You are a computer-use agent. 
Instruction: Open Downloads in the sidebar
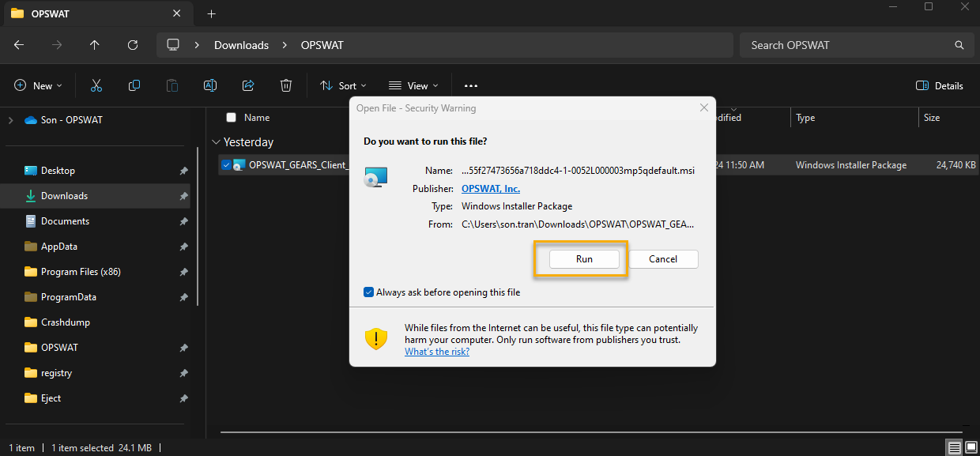click(x=64, y=196)
